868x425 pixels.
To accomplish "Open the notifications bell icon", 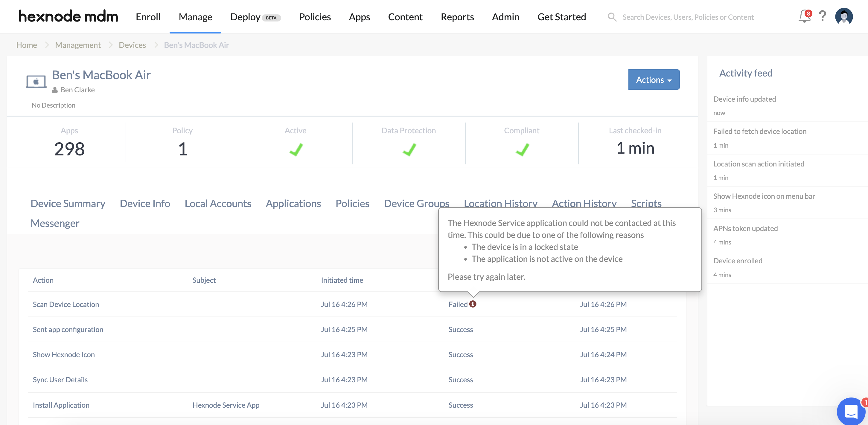I will 805,16.
